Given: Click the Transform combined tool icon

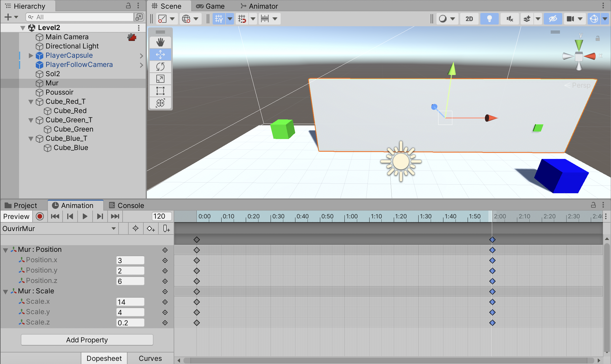Looking at the screenshot, I should point(160,103).
